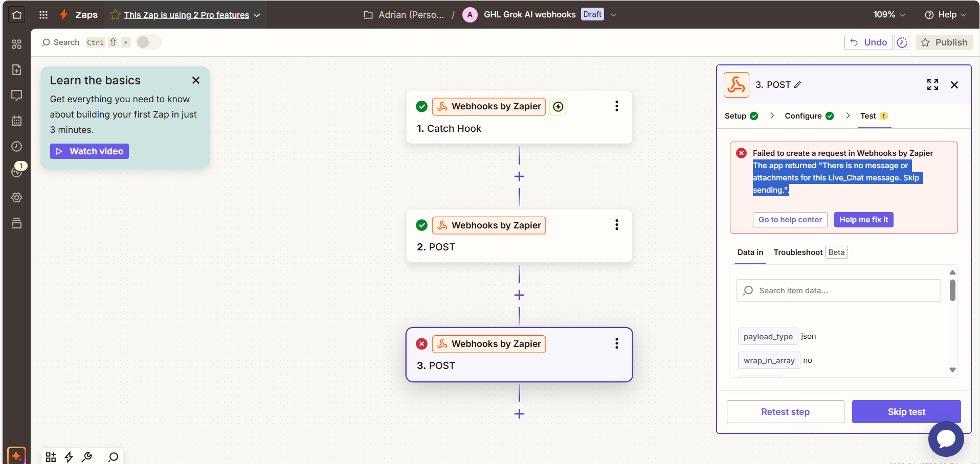Close the 3. POST step panel
The height and width of the screenshot is (464, 980).
coord(954,85)
